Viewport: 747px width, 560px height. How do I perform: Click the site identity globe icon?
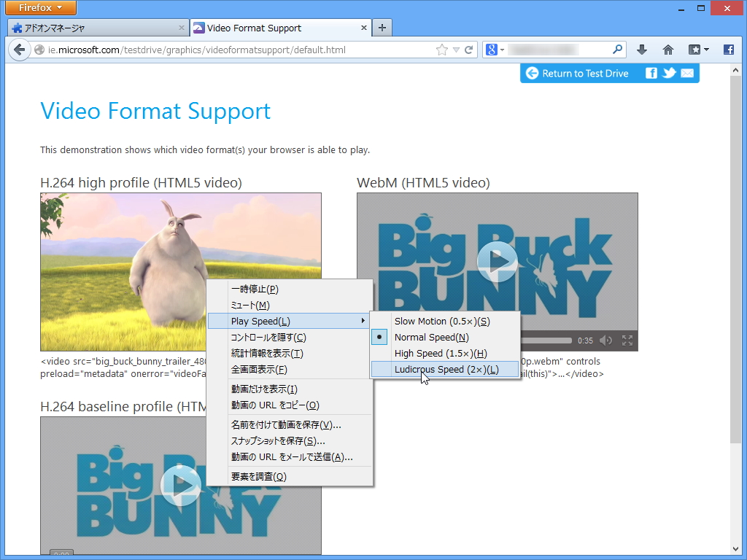[x=39, y=50]
